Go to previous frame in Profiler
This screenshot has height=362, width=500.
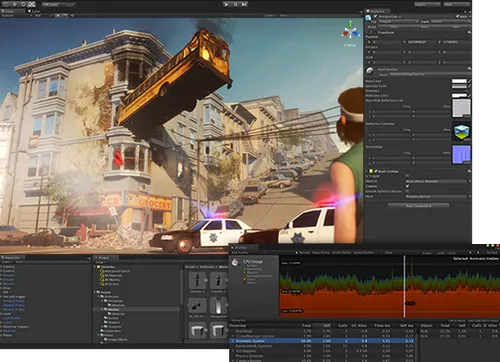tap(470, 253)
